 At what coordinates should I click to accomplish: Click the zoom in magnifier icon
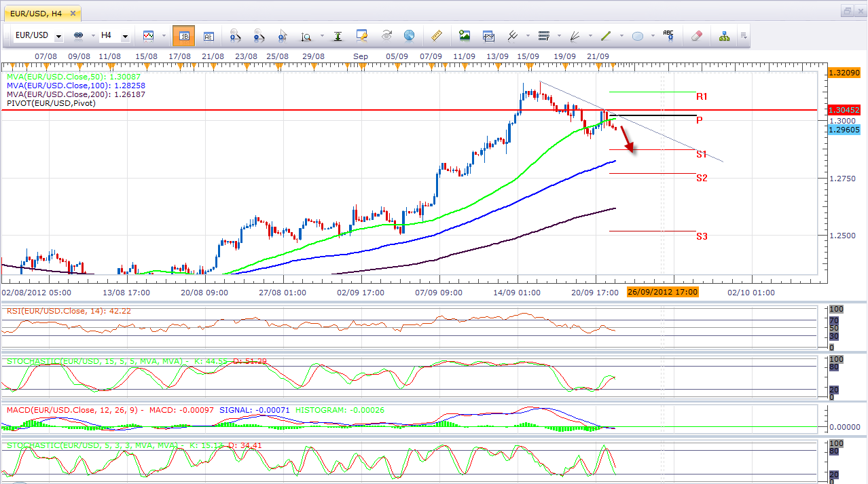click(x=236, y=35)
